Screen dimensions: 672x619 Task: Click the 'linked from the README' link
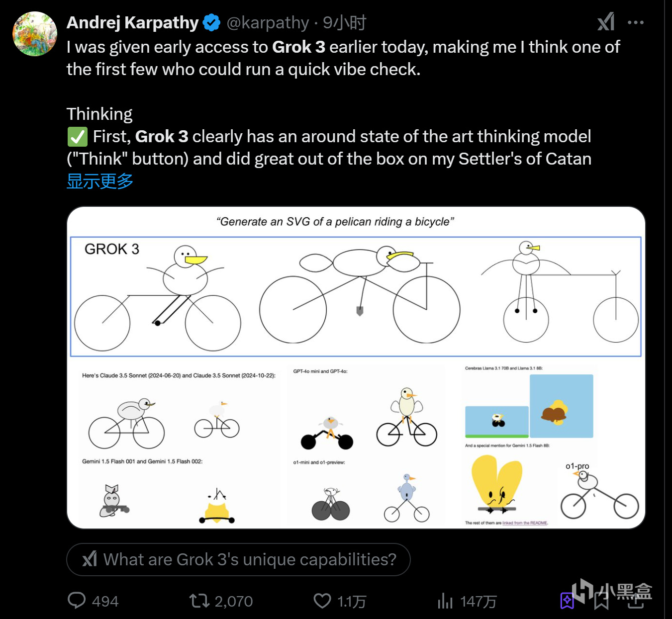click(525, 523)
